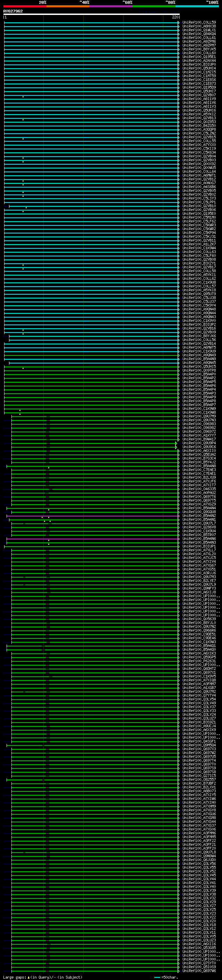222x980 pixels.
Task: Select the label UniRef100_Q2VB13
Action: tap(199, 118)
